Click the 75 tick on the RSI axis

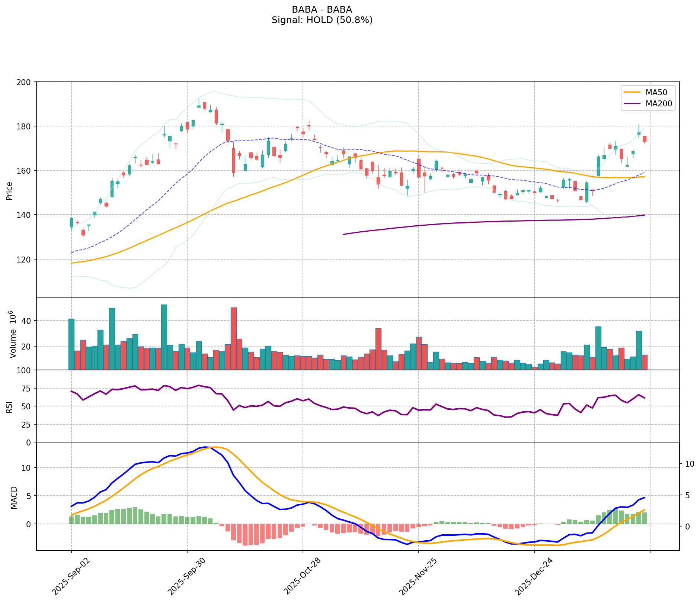coord(28,389)
